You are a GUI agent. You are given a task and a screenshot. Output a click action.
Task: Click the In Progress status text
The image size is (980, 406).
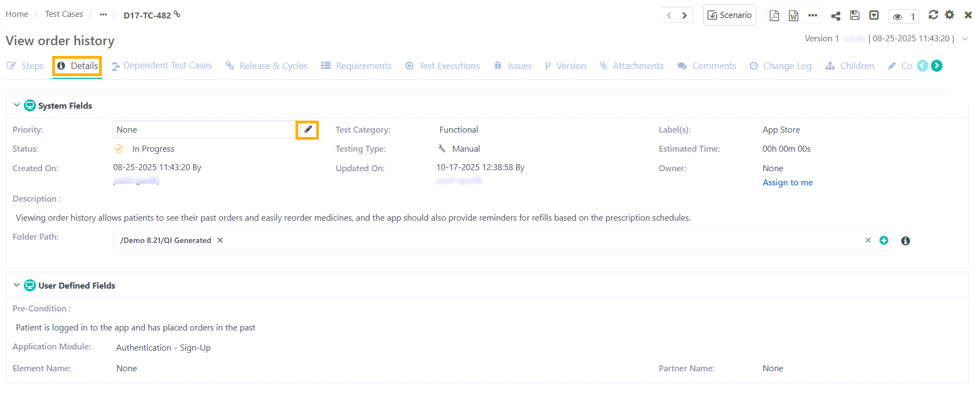tap(153, 149)
